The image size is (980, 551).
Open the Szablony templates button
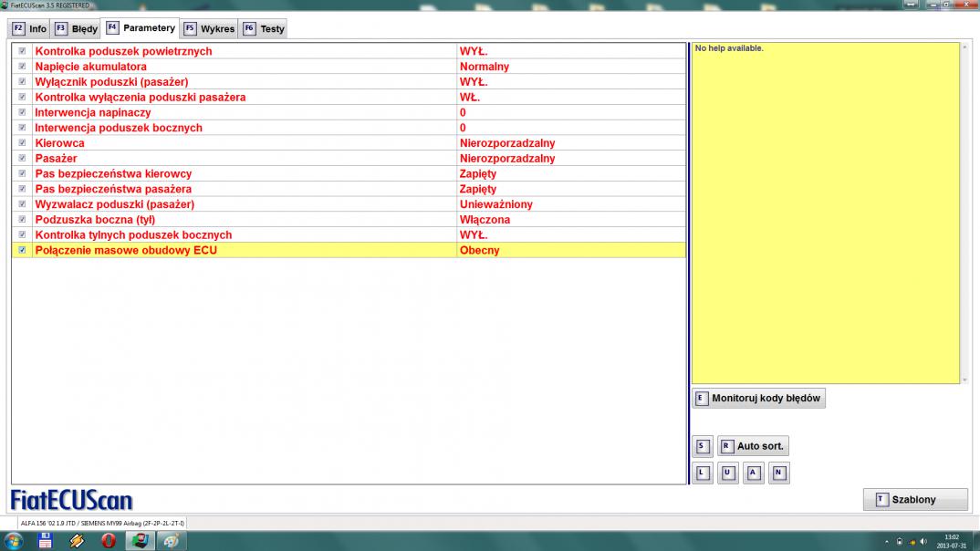[x=915, y=500]
